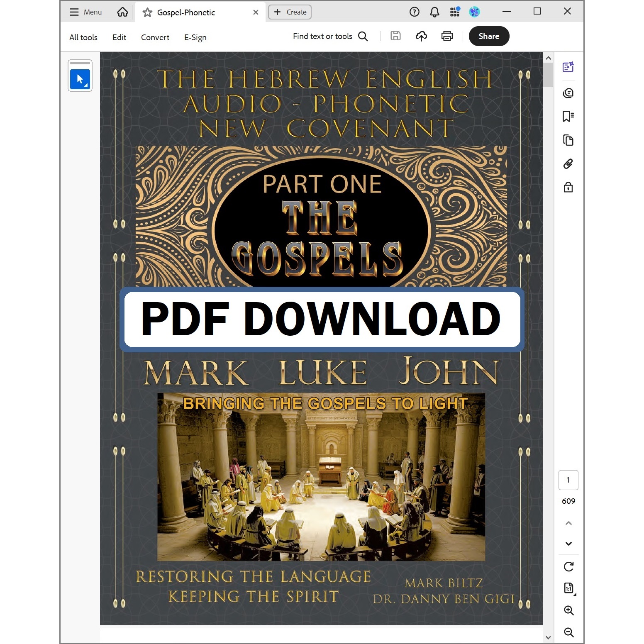Viewport: 644px width, 644px height.
Task: Click the print icon
Action: click(447, 37)
